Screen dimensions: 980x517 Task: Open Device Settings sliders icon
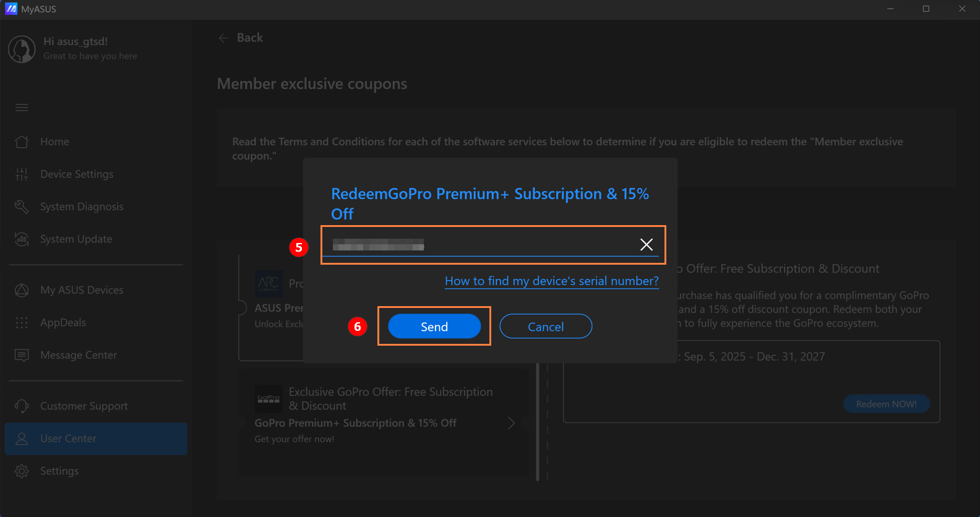pos(22,174)
